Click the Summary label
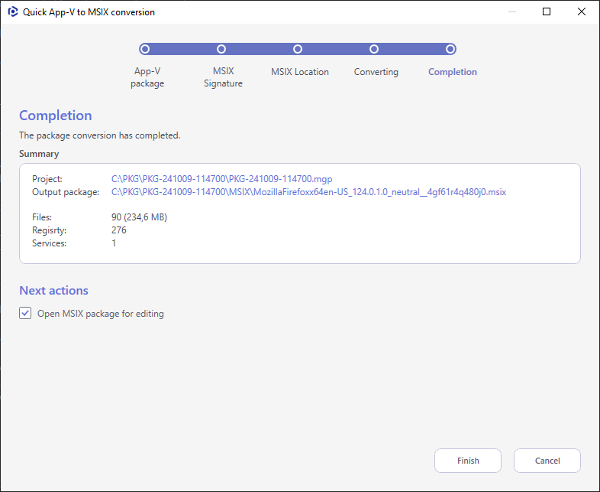 click(39, 154)
